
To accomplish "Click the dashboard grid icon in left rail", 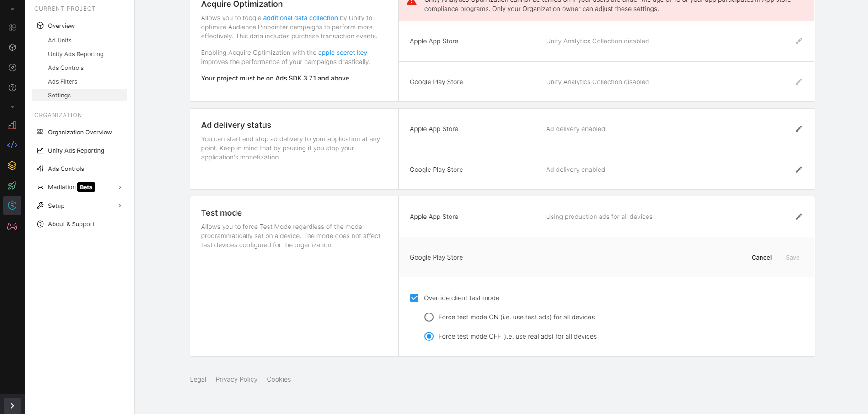I will (12, 27).
